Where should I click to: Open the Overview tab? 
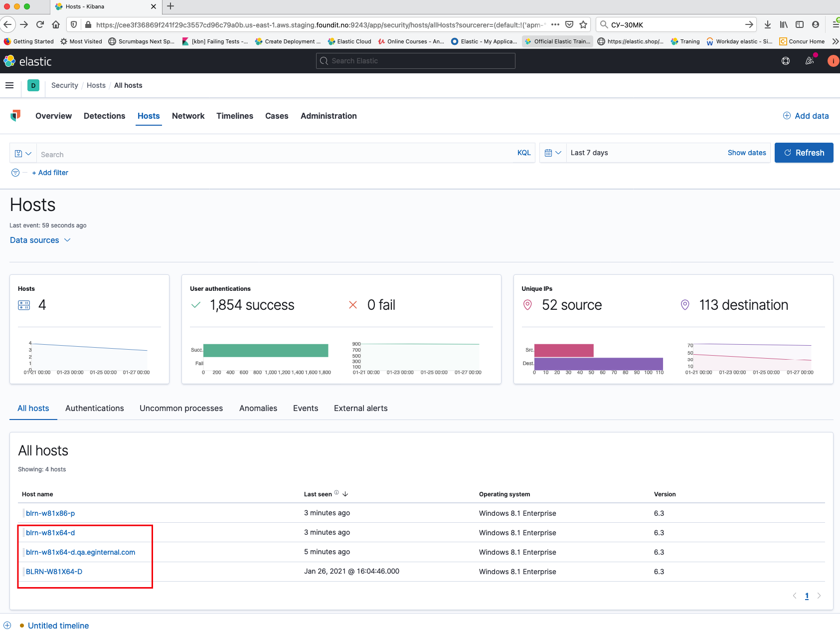pyautogui.click(x=54, y=116)
